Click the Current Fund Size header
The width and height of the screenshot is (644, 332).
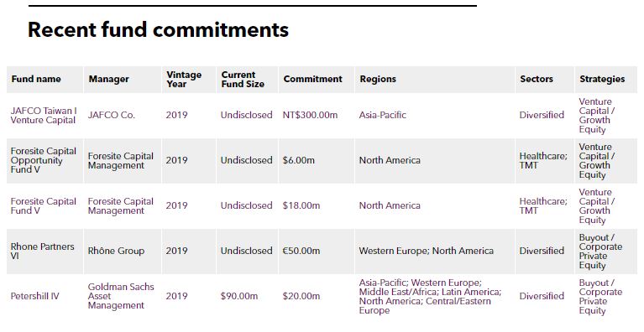(x=243, y=79)
